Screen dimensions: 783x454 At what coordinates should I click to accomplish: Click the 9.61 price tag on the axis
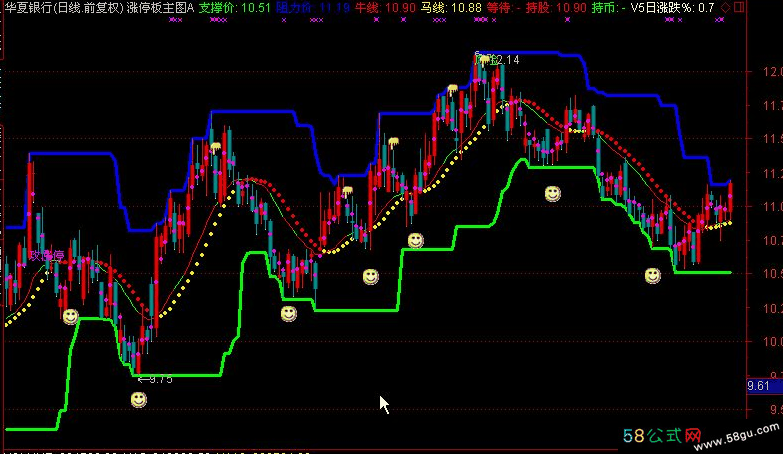(762, 385)
